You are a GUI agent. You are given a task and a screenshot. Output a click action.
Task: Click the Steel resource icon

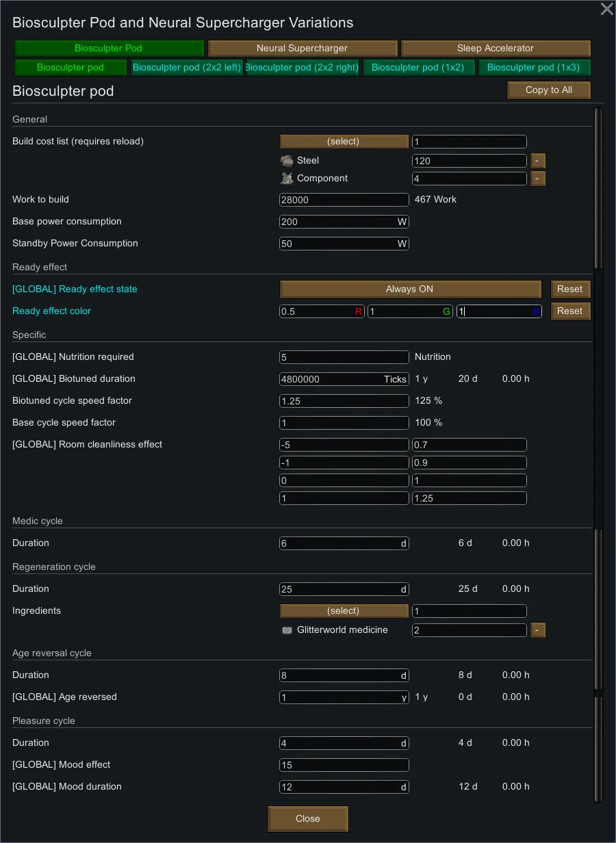(287, 161)
